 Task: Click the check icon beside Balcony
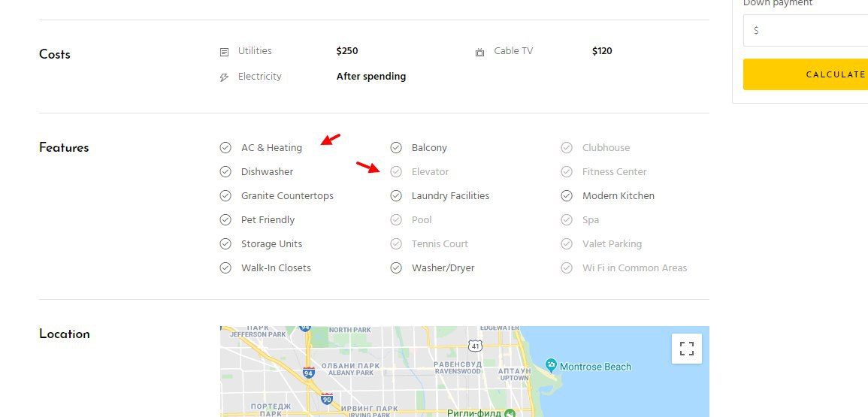pyautogui.click(x=396, y=148)
